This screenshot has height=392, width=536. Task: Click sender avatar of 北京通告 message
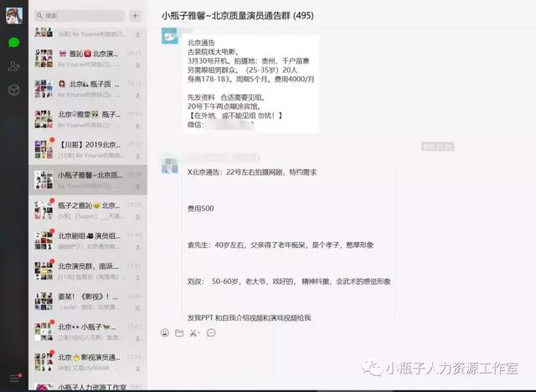(x=169, y=36)
